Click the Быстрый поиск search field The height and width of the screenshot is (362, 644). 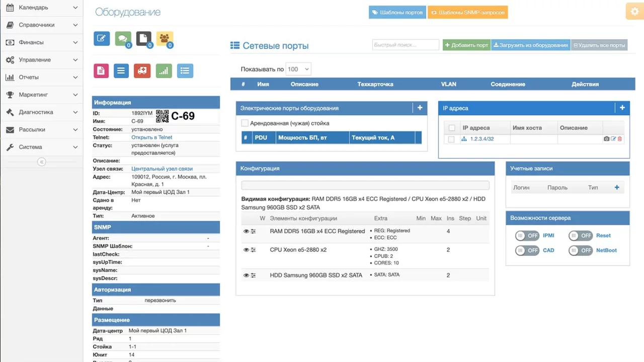405,45
